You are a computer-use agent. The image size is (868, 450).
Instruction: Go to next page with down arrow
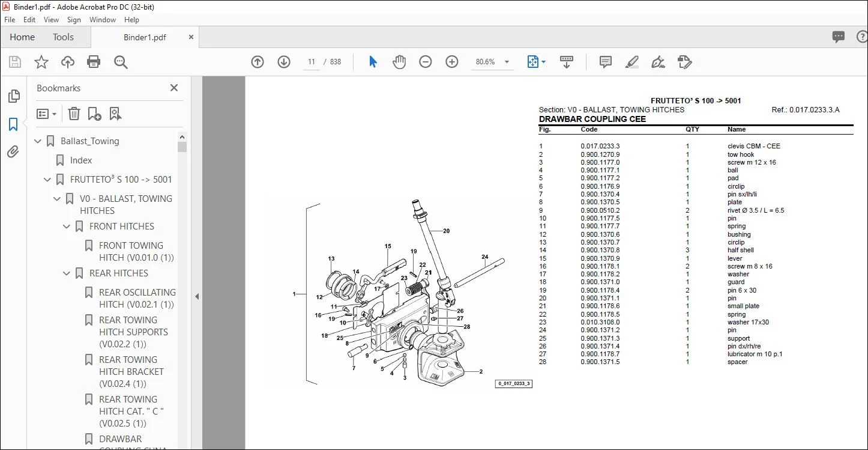(x=284, y=62)
